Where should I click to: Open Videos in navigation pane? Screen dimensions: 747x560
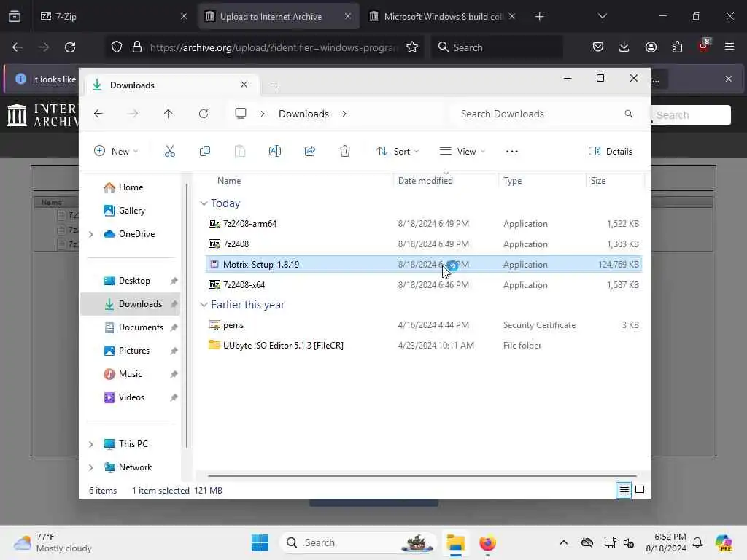tap(125, 397)
